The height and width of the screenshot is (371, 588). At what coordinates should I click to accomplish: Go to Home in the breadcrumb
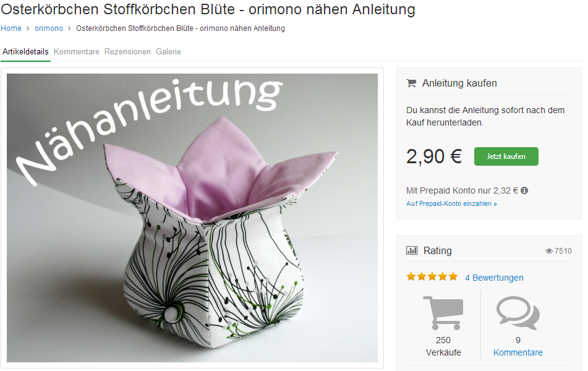pos(11,28)
